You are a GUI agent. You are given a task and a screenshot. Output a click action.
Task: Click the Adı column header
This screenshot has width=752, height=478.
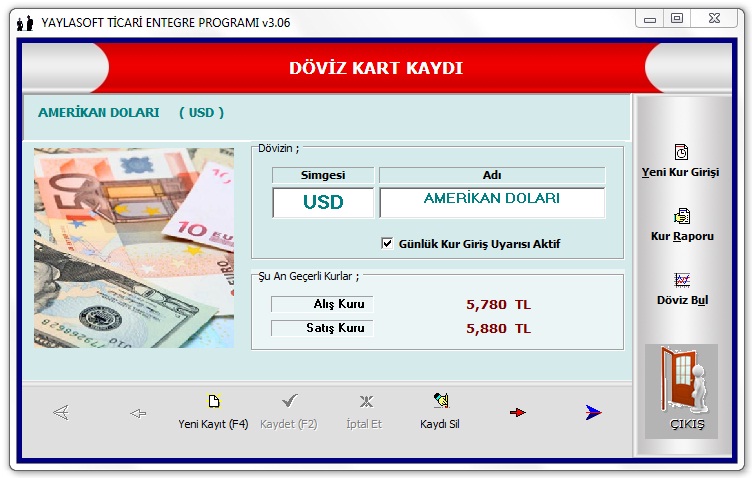point(492,175)
